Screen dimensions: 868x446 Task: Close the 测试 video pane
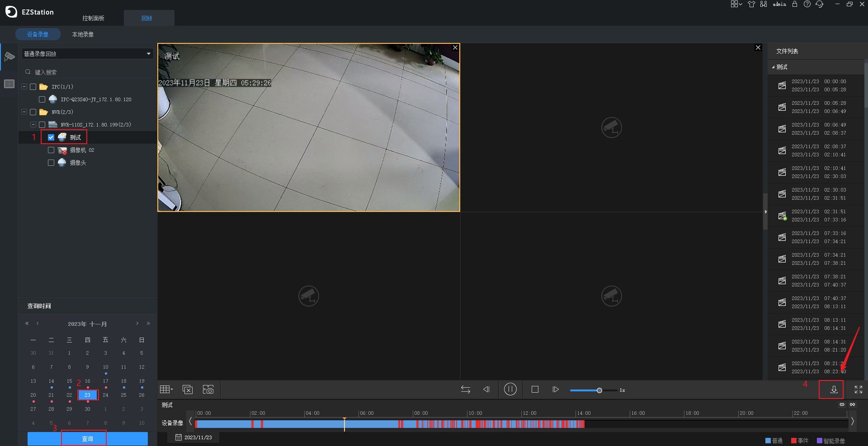click(x=455, y=47)
